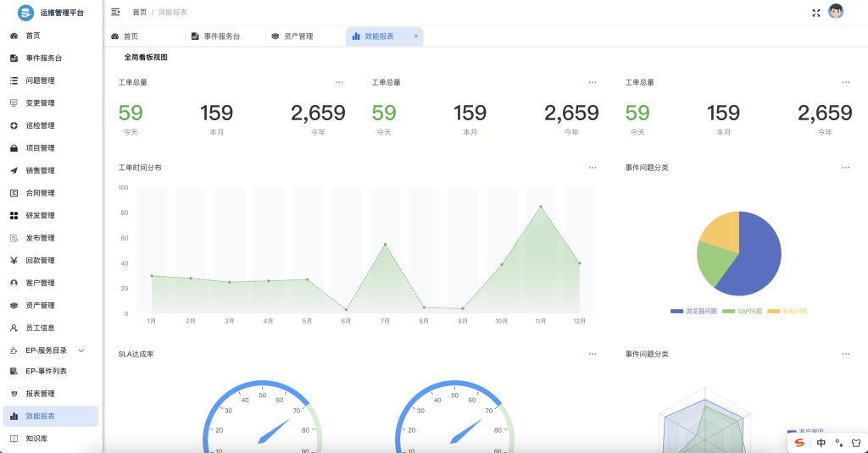Collapse sidebar with the hamburger menu icon
Screen dimensions: 868x453
tap(115, 12)
